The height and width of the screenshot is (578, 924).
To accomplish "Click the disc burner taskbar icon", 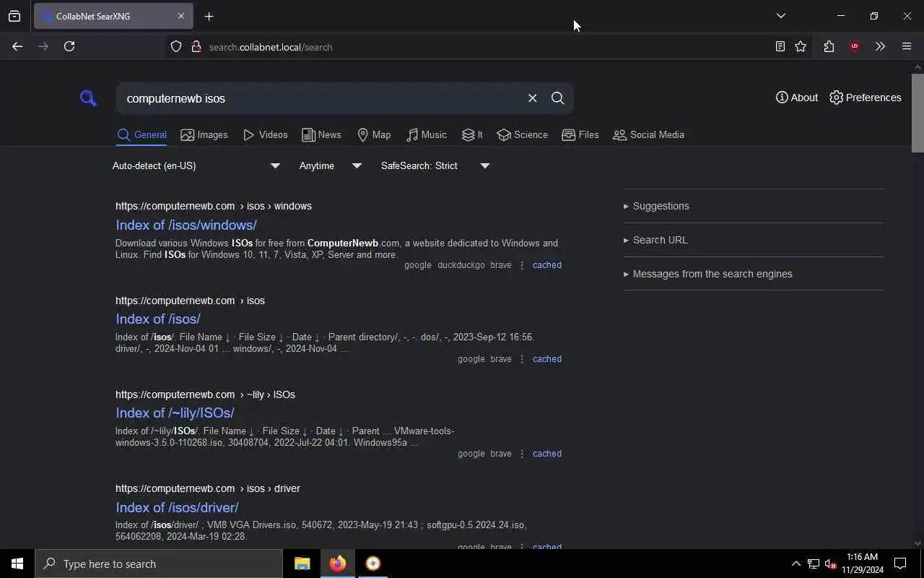I will click(372, 564).
